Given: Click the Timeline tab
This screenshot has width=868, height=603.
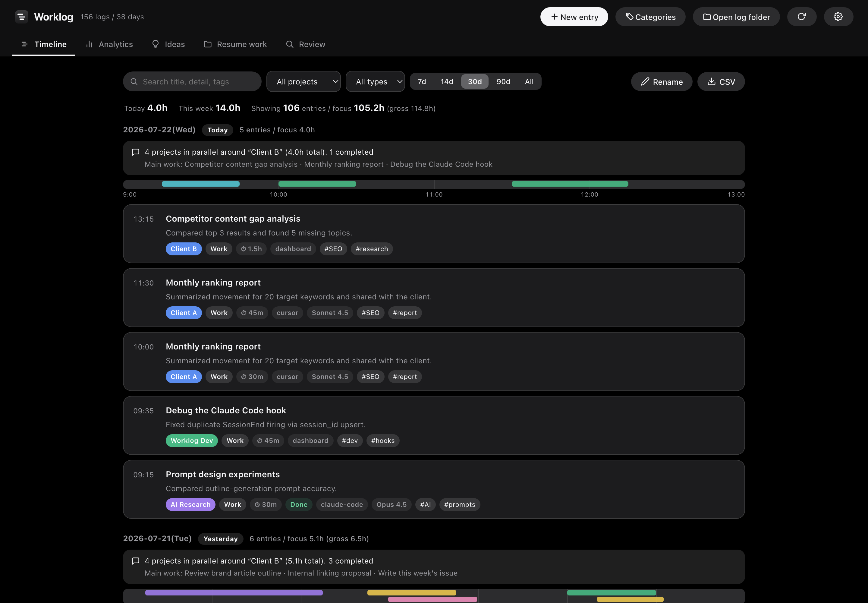Looking at the screenshot, I should tap(43, 44).
